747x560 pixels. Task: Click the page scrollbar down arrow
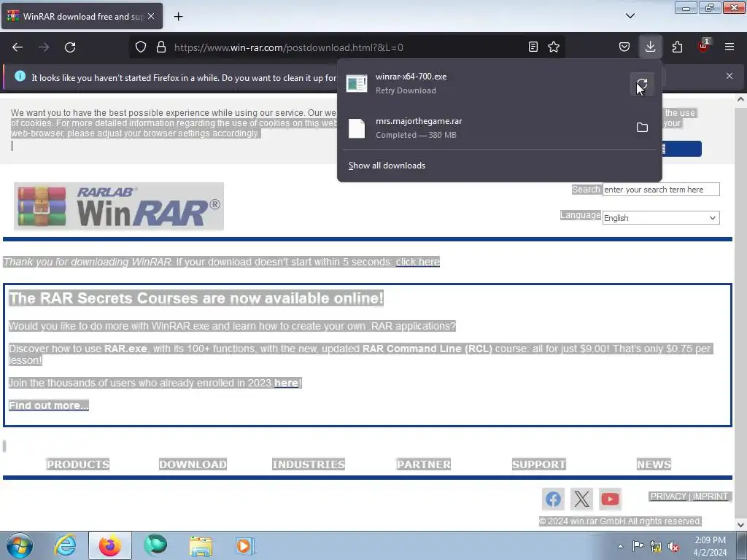[x=740, y=525]
